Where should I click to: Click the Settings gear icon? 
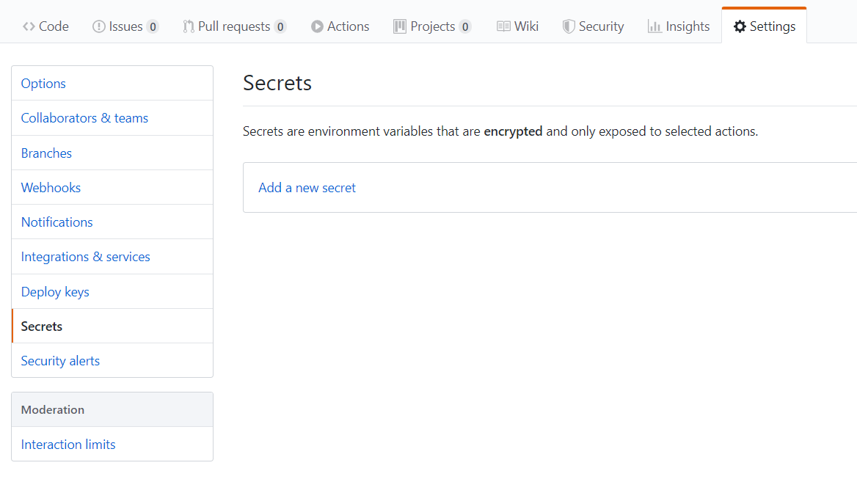coord(738,26)
